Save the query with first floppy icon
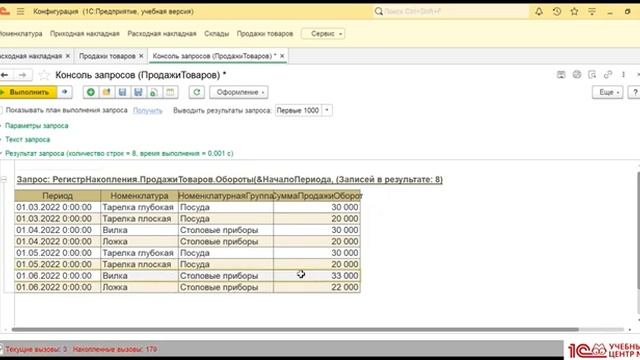Screen dimensions: 640x360 (122, 92)
